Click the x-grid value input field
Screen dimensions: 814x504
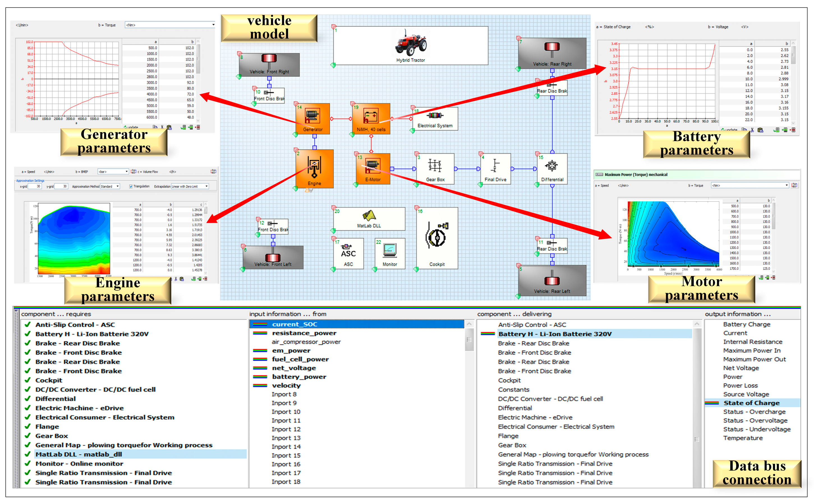point(35,186)
